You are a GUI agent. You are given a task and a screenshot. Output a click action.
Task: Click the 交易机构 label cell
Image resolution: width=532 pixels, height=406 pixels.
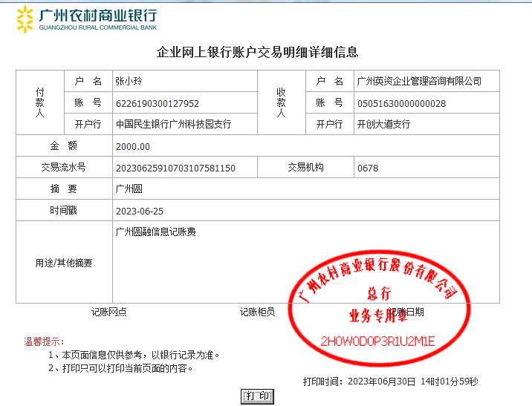pos(305,167)
